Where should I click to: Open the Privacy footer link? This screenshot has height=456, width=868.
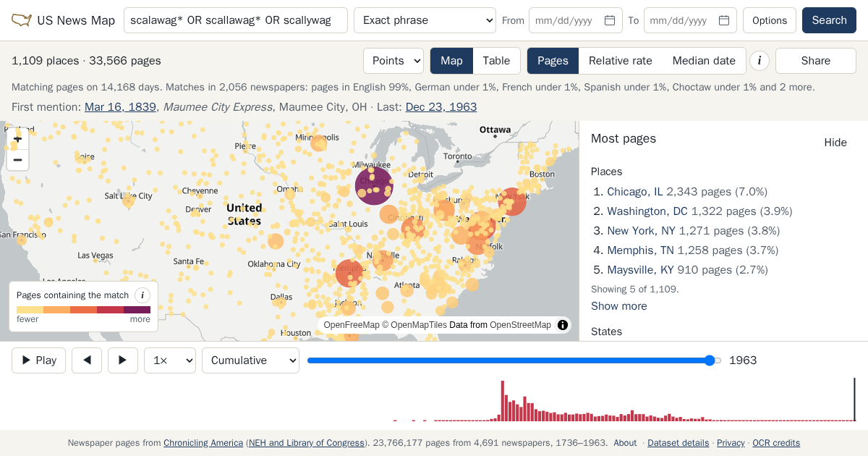point(731,443)
